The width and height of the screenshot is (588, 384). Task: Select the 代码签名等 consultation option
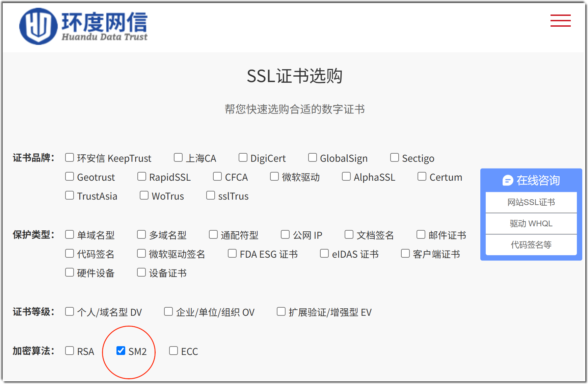(x=531, y=245)
